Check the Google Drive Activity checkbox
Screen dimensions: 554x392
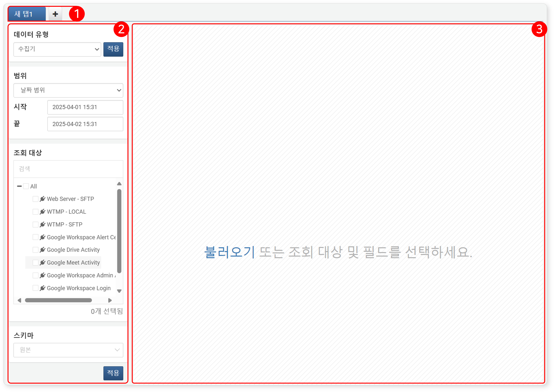(35, 250)
